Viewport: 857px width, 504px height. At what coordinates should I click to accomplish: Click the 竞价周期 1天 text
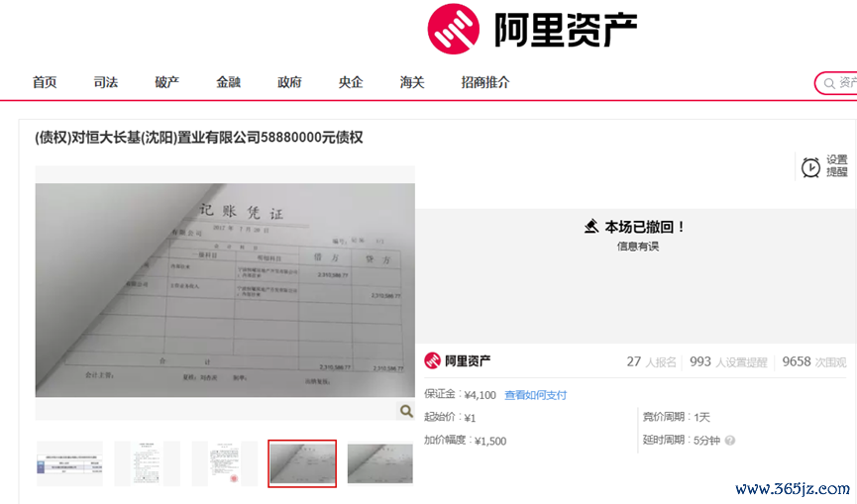pos(676,417)
